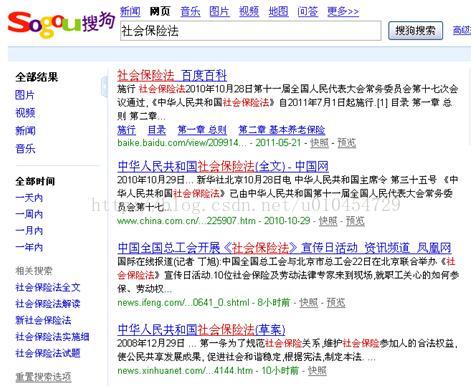473x388 pixels.
Task: Filter results by 新闻 in sidebar
Action: 25,130
